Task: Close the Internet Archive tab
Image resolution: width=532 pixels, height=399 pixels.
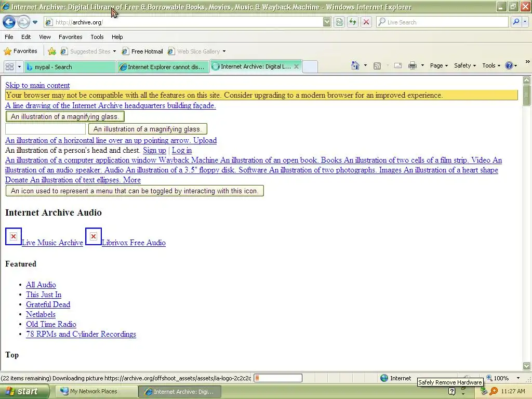Action: tap(296, 66)
